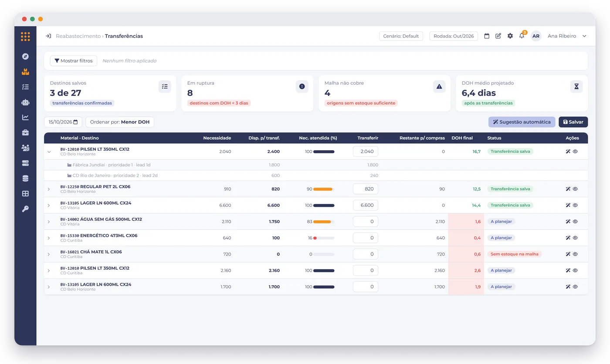The image size is (610, 364).
Task: Click the Salvar button
Action: 573,122
